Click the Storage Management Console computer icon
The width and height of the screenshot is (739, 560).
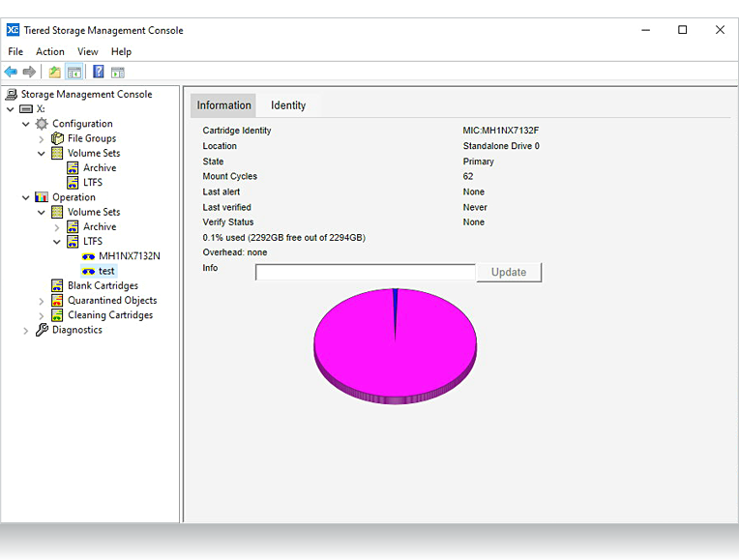[12, 94]
